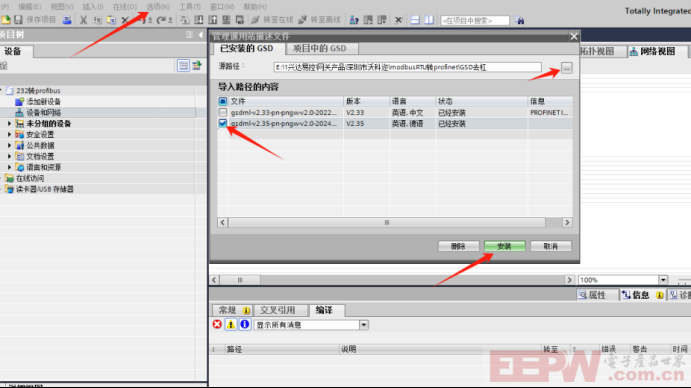Click the browse (...) button for source path
Image resolution: width=691 pixels, height=388 pixels.
coord(567,68)
